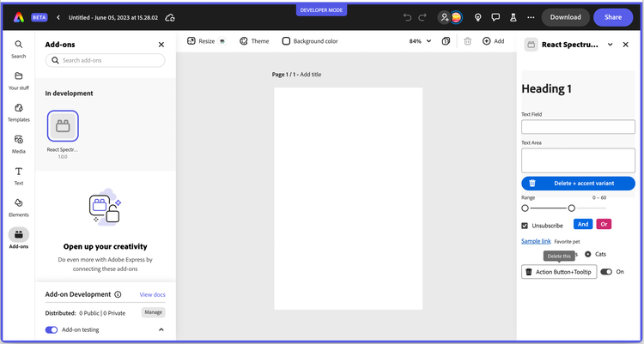
Task: Click the Action Button+Tooltip button
Action: click(559, 272)
